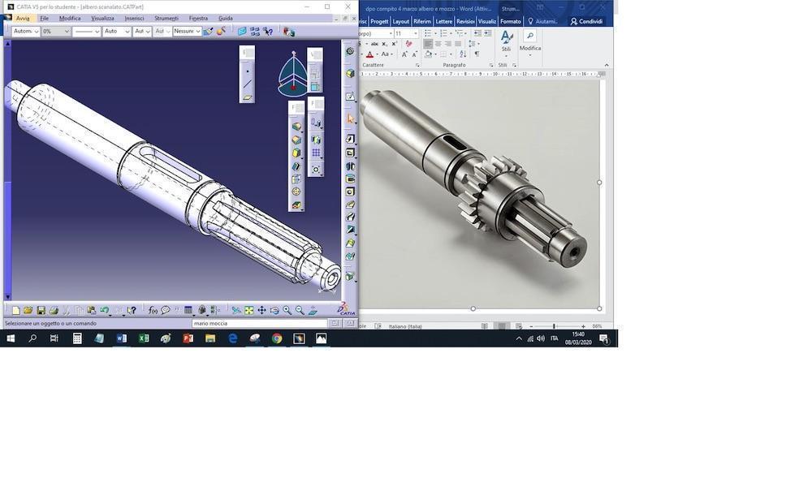Click the Formula f(x) icon
The height and width of the screenshot is (504, 812).
(x=153, y=310)
